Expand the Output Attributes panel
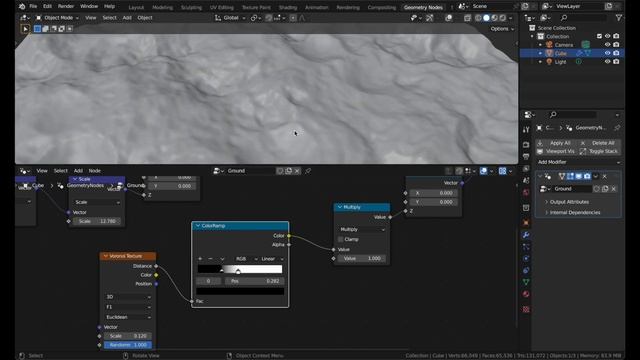 coord(569,202)
